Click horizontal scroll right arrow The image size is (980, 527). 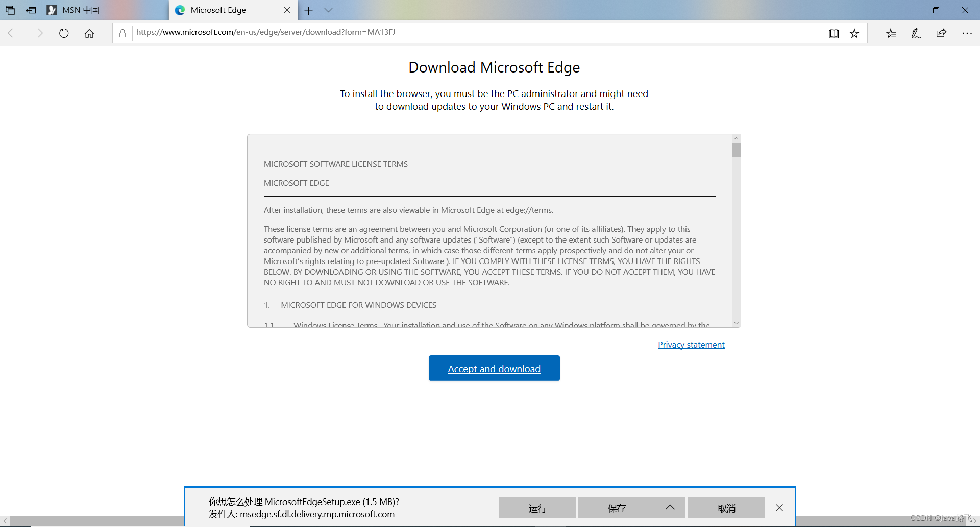coord(974,521)
